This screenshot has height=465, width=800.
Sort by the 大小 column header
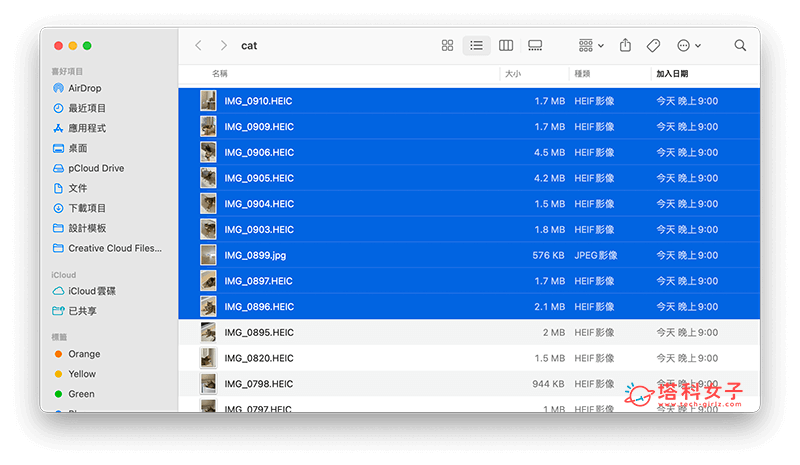coord(512,74)
